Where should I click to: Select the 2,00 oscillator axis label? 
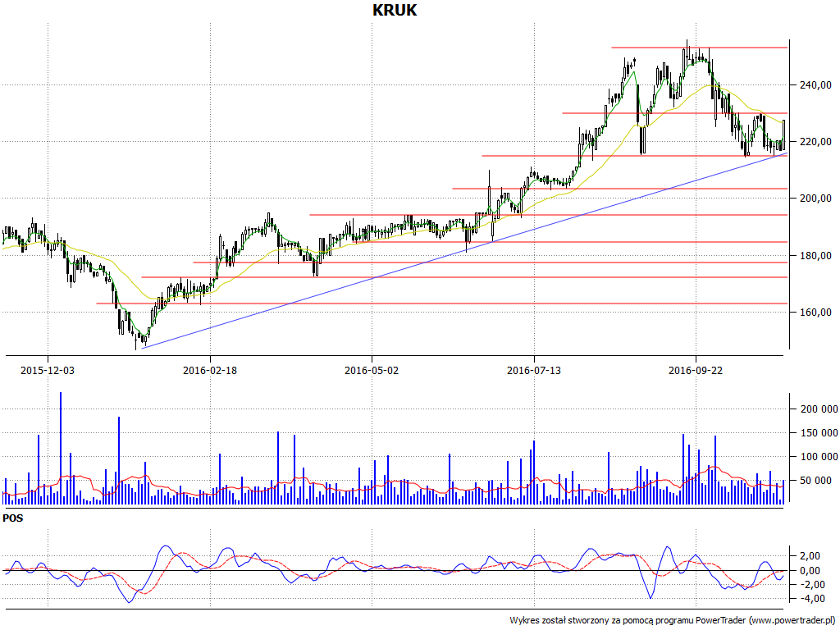point(808,555)
